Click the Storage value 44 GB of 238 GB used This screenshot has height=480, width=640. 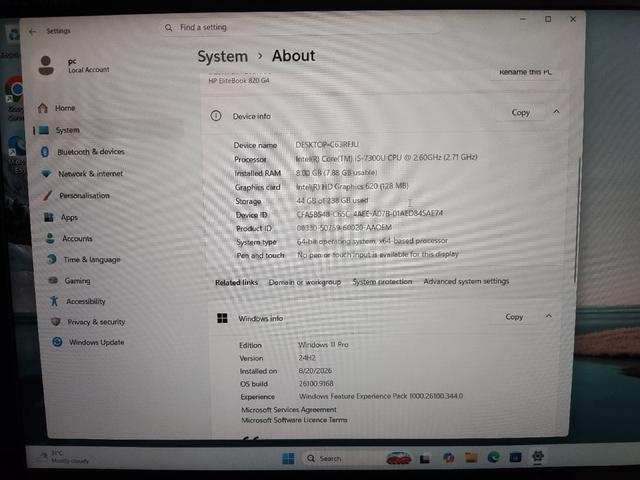click(x=332, y=200)
